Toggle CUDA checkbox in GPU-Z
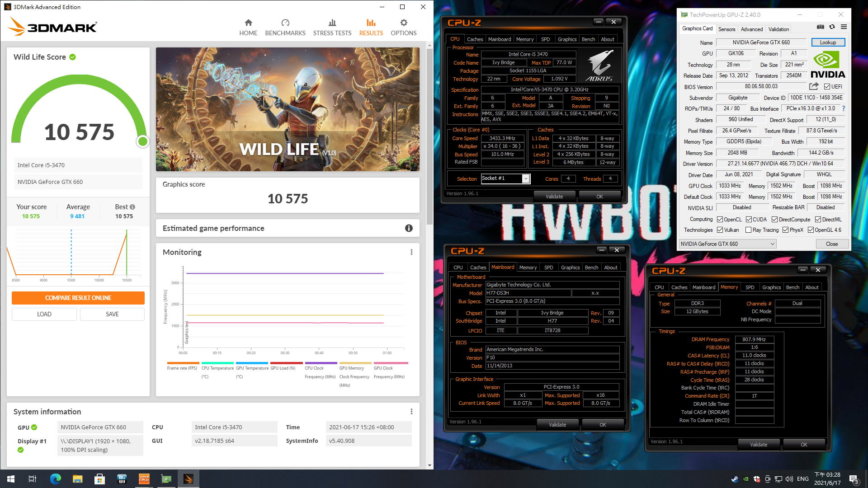The image size is (868, 488). (x=749, y=220)
